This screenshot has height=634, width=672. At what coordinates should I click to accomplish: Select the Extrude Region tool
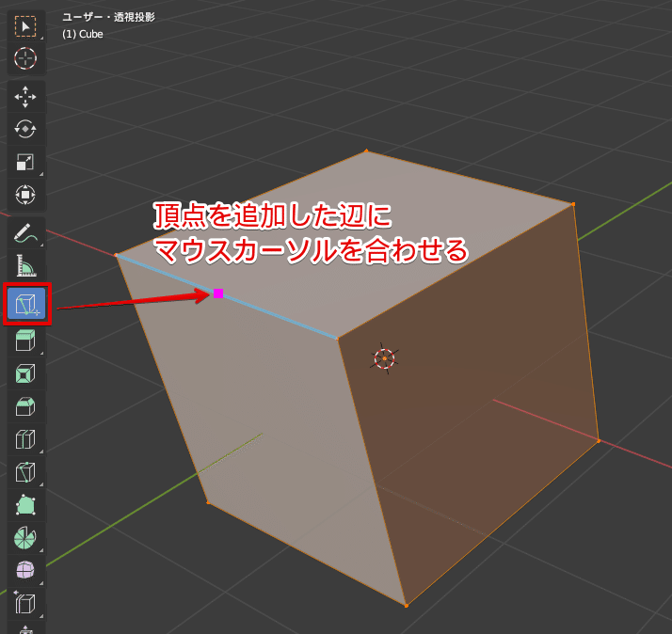pos(25,341)
